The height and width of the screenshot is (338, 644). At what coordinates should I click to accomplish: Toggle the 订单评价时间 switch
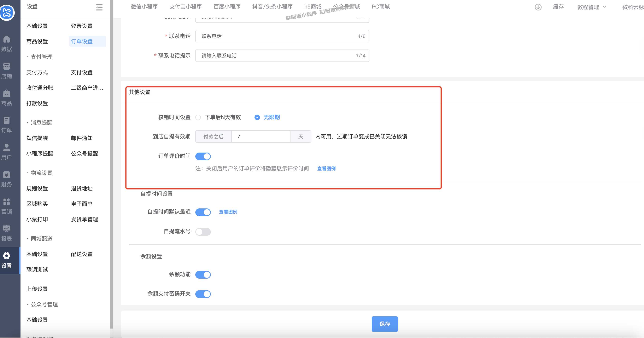203,156
